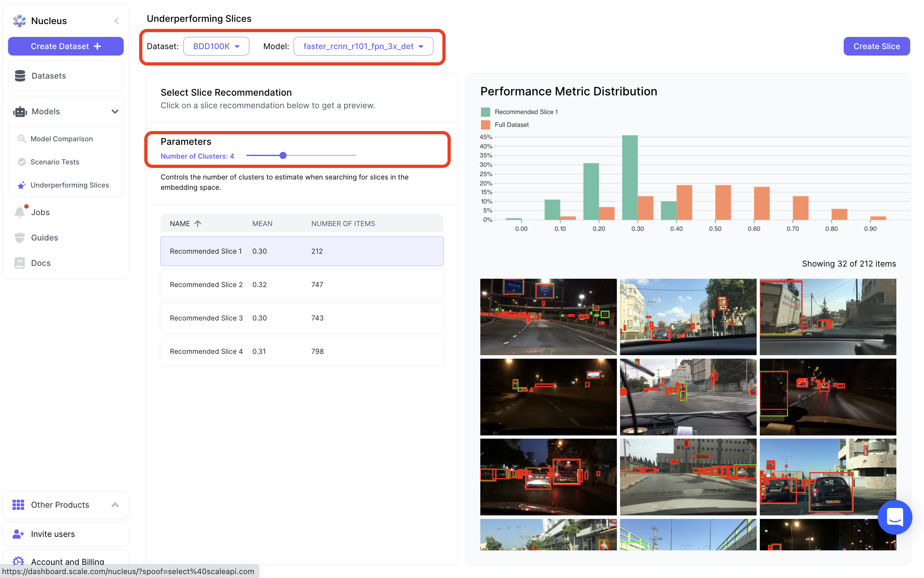924x578 pixels.
Task: Open the faster_rcnn model dropdown
Action: (x=363, y=46)
